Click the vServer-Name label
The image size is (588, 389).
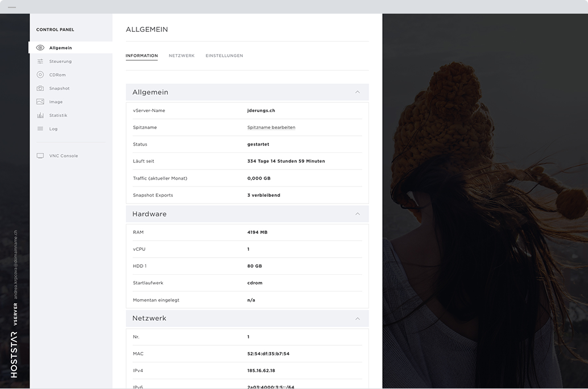tap(149, 110)
